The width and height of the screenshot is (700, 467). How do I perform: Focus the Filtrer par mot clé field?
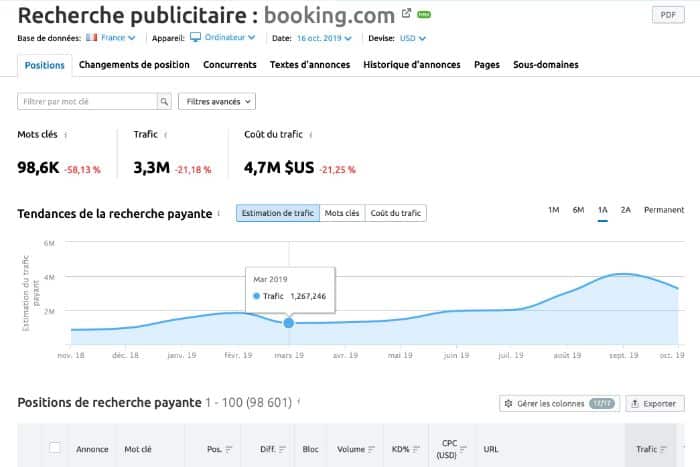(87, 101)
